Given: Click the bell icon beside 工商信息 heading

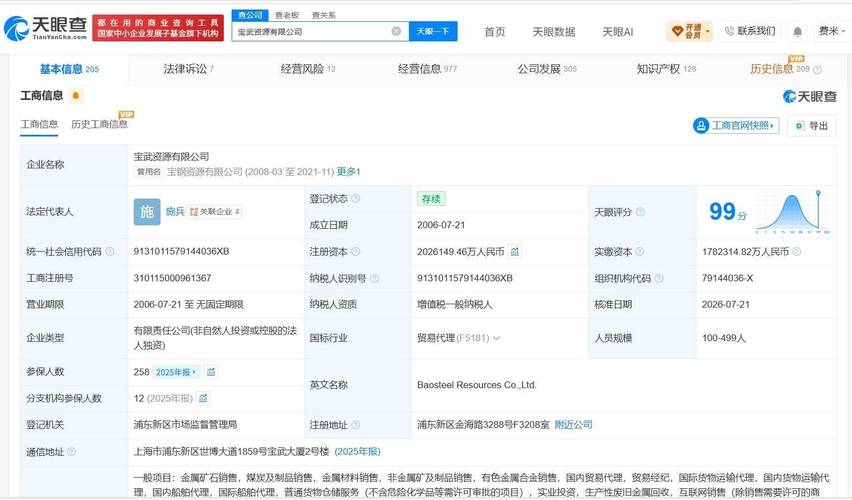Looking at the screenshot, I should (76, 96).
